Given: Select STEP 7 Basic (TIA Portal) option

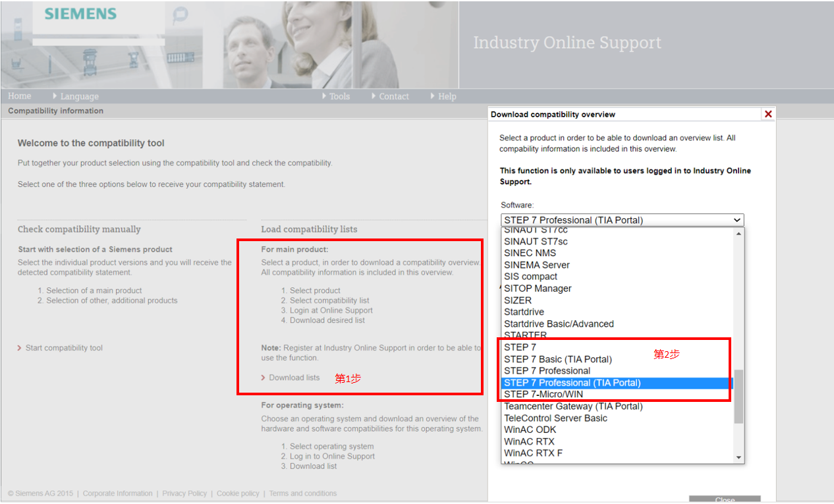Looking at the screenshot, I should [617, 359].
